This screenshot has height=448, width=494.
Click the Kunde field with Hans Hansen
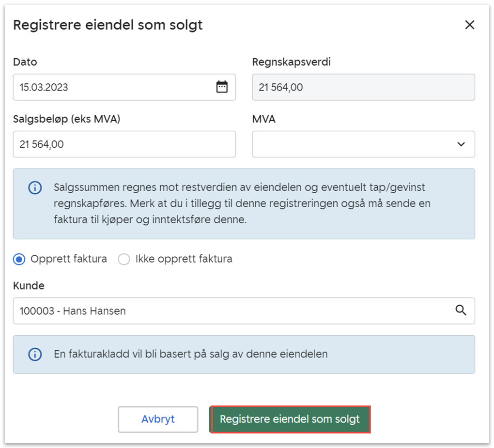click(x=232, y=311)
